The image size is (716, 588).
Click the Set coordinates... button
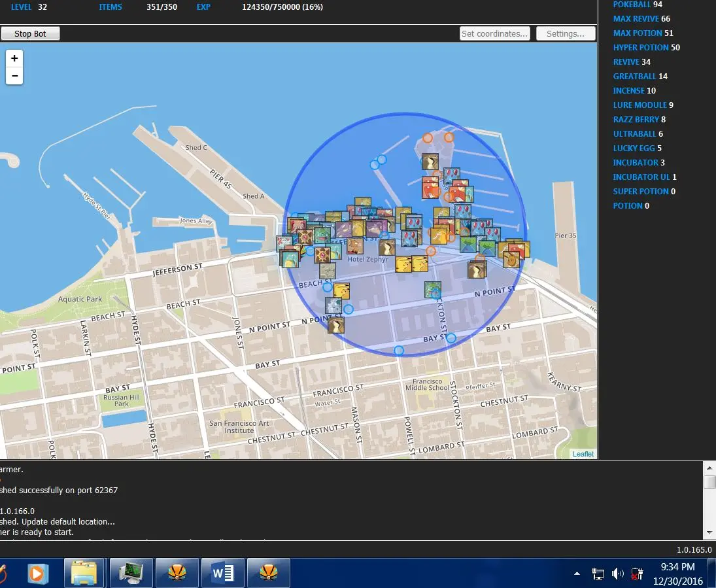pos(494,34)
